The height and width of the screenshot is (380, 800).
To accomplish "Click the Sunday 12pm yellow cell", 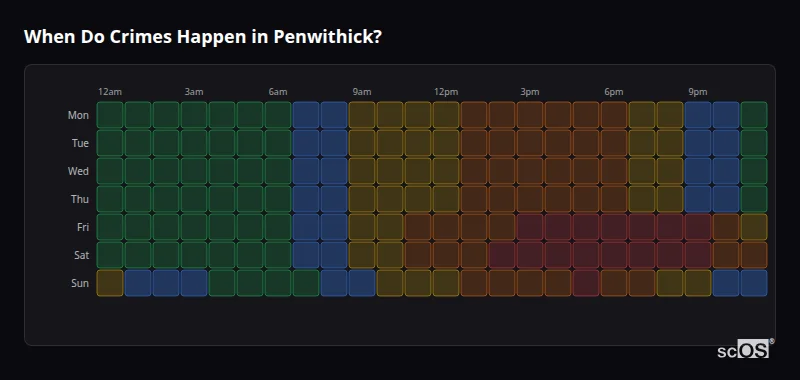I will (x=446, y=283).
